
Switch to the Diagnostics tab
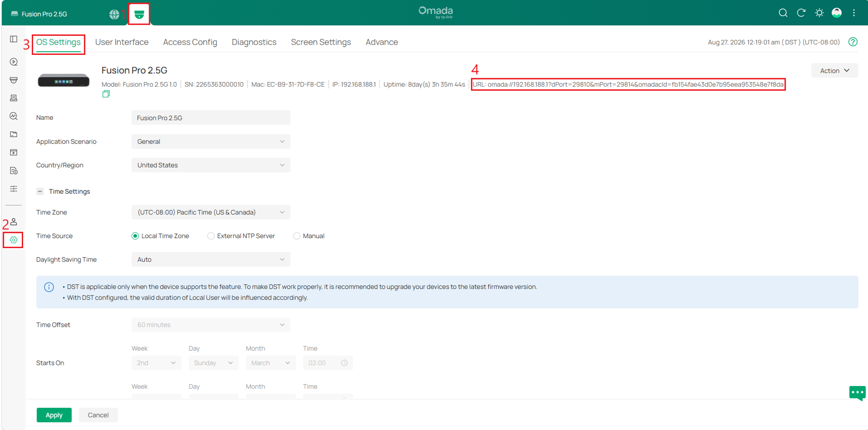pyautogui.click(x=254, y=42)
